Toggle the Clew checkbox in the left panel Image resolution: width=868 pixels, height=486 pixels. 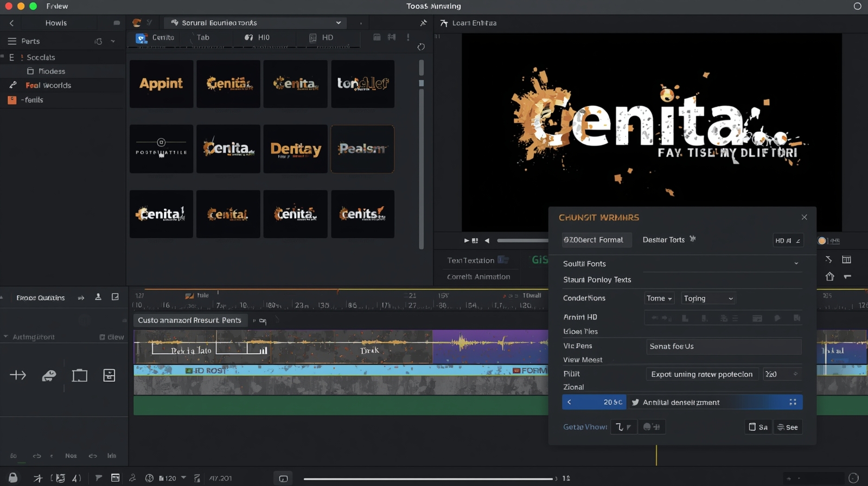pos(102,337)
